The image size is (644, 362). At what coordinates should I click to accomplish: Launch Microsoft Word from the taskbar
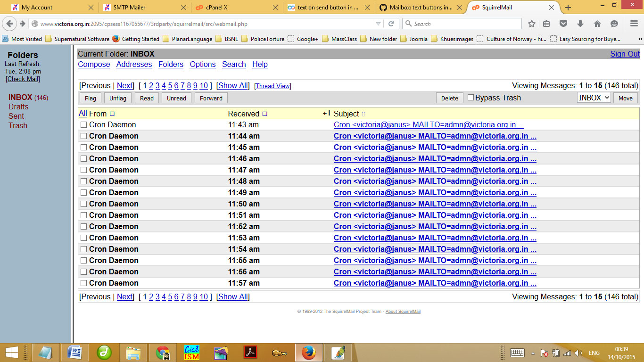pos(75,353)
